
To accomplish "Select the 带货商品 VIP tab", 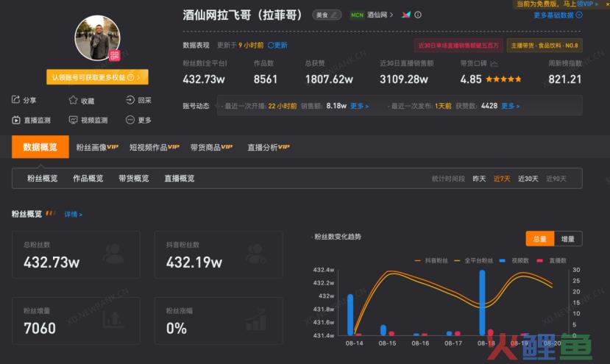I will pyautogui.click(x=211, y=147).
